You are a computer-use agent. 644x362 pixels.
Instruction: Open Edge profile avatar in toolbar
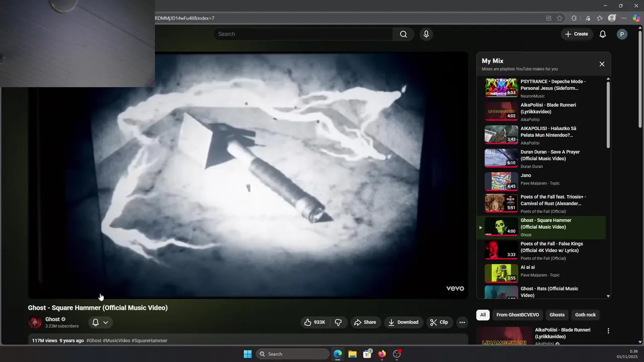[612, 18]
